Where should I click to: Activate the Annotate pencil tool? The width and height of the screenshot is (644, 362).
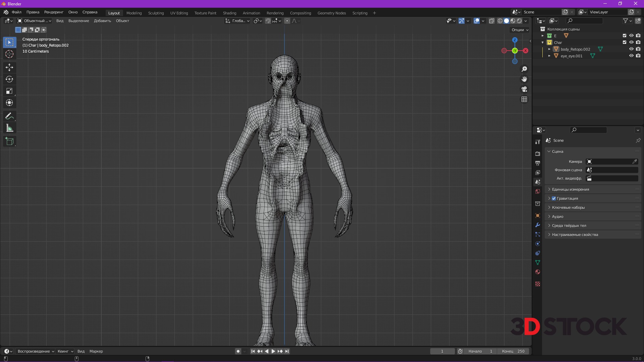click(x=9, y=116)
